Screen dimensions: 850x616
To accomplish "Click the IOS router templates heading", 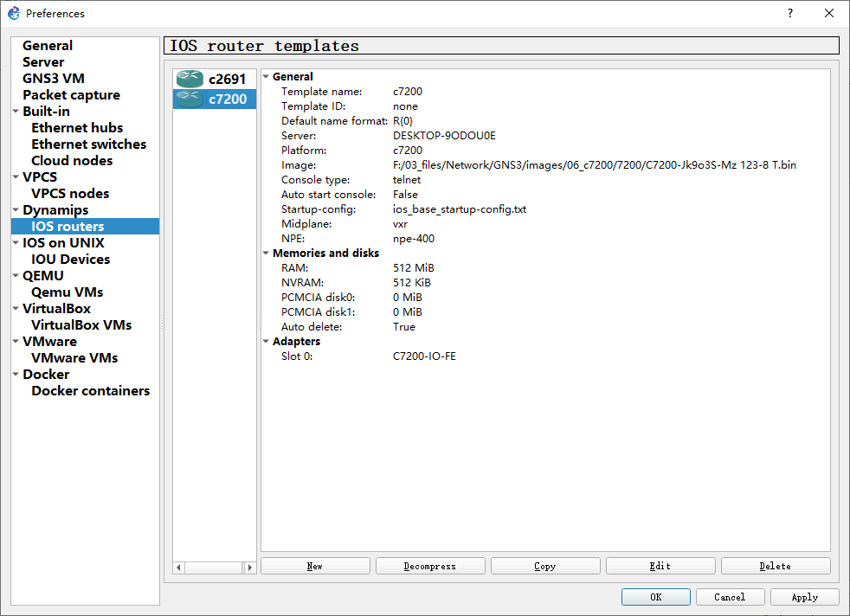I will click(265, 46).
